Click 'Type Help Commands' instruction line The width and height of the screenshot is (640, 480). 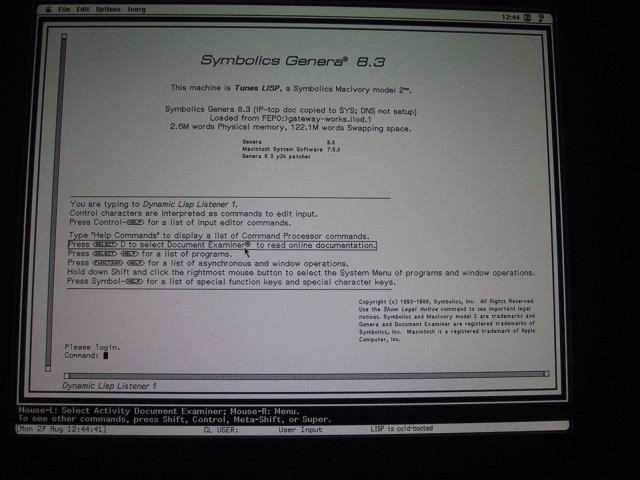point(219,236)
